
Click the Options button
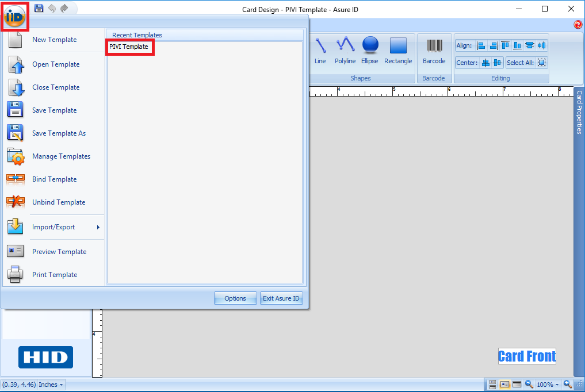[x=235, y=298]
